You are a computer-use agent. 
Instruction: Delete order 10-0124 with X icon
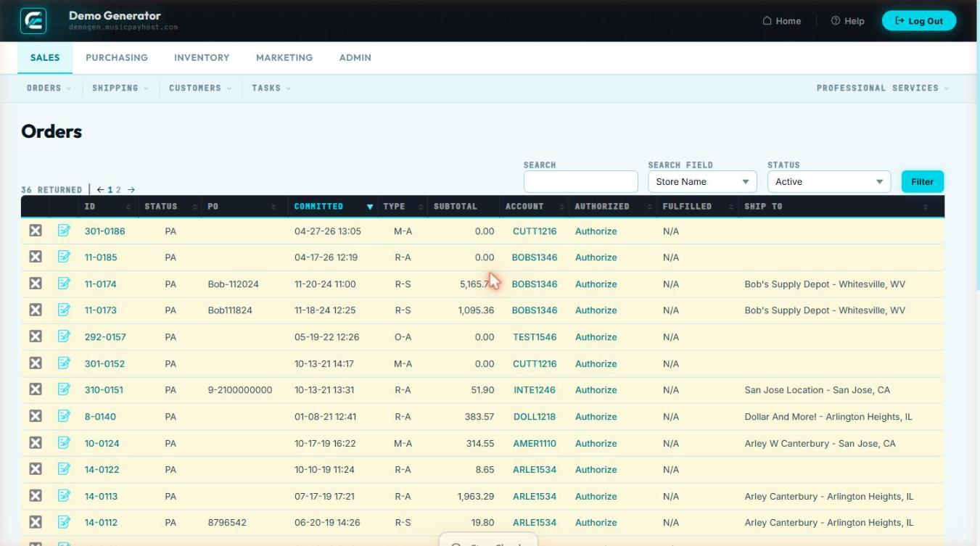36,443
